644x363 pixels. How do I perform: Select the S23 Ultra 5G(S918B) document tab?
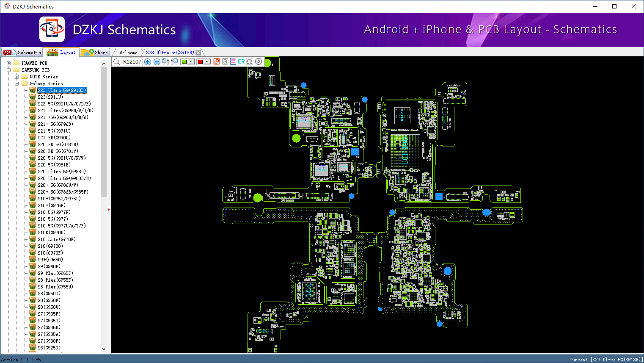(x=170, y=53)
